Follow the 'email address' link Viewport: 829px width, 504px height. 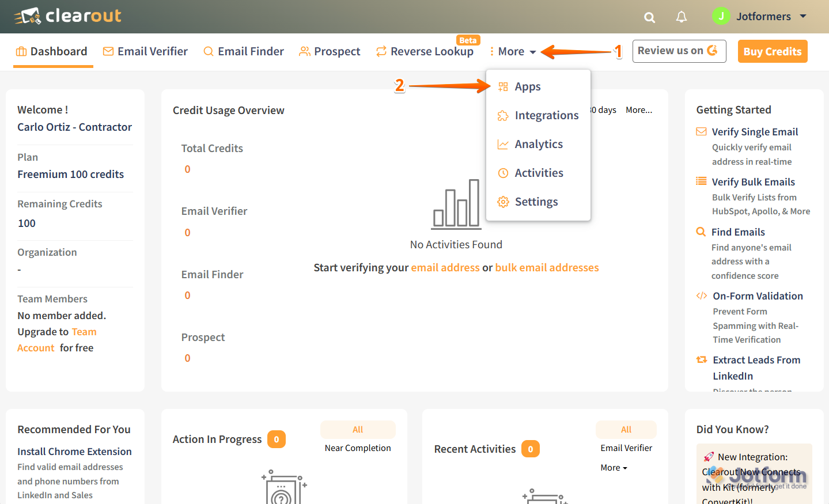445,267
